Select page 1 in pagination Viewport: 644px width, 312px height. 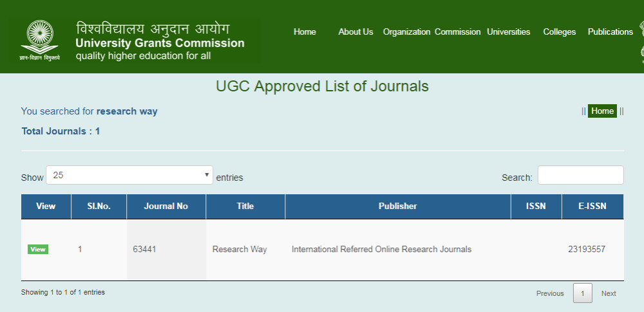click(x=582, y=293)
